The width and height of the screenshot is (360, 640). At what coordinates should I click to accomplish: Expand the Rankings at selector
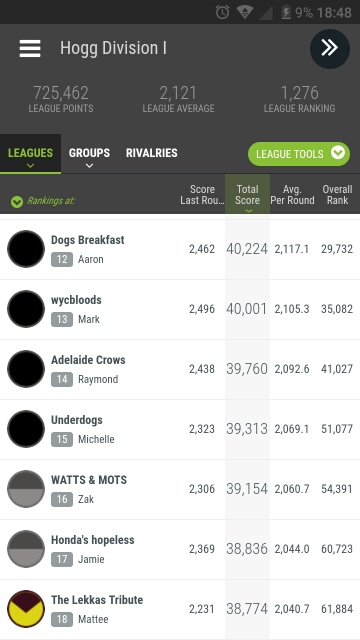[x=43, y=201]
